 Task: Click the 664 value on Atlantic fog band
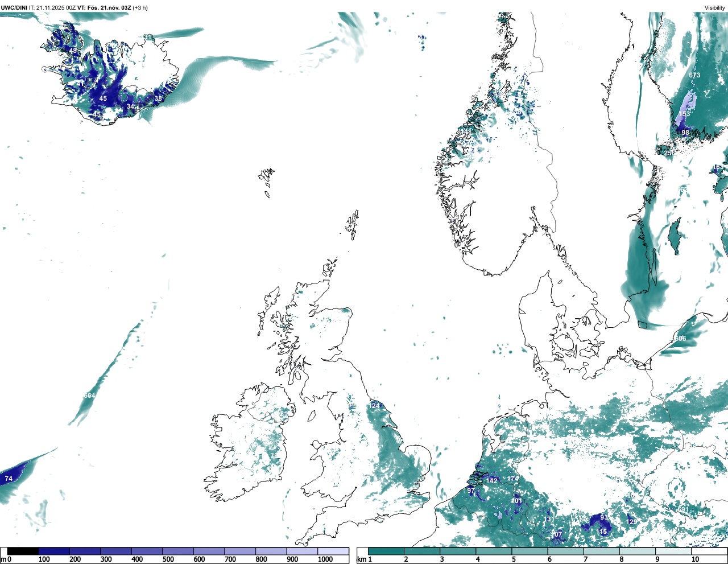pyautogui.click(x=89, y=396)
